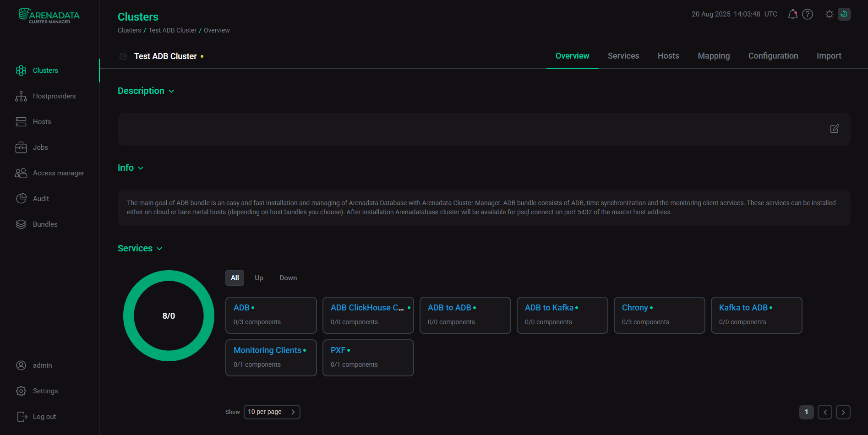Click Log out in the sidebar

(x=44, y=417)
